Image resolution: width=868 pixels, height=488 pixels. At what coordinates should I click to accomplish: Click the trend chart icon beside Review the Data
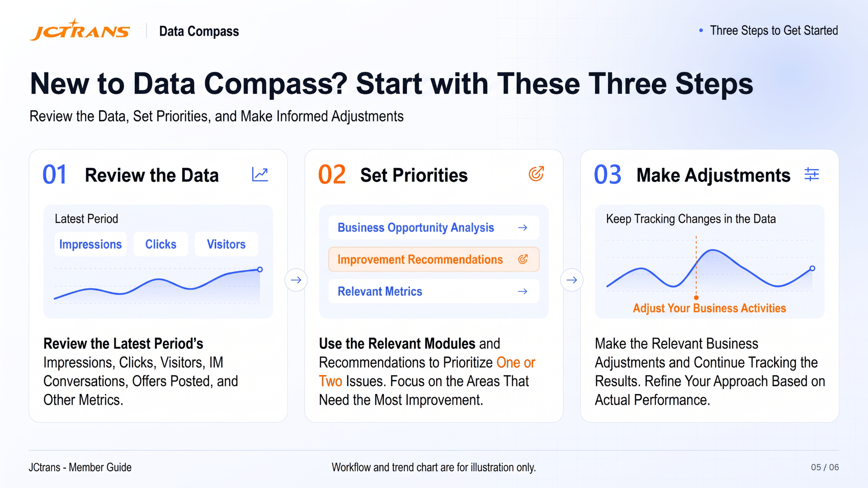260,174
